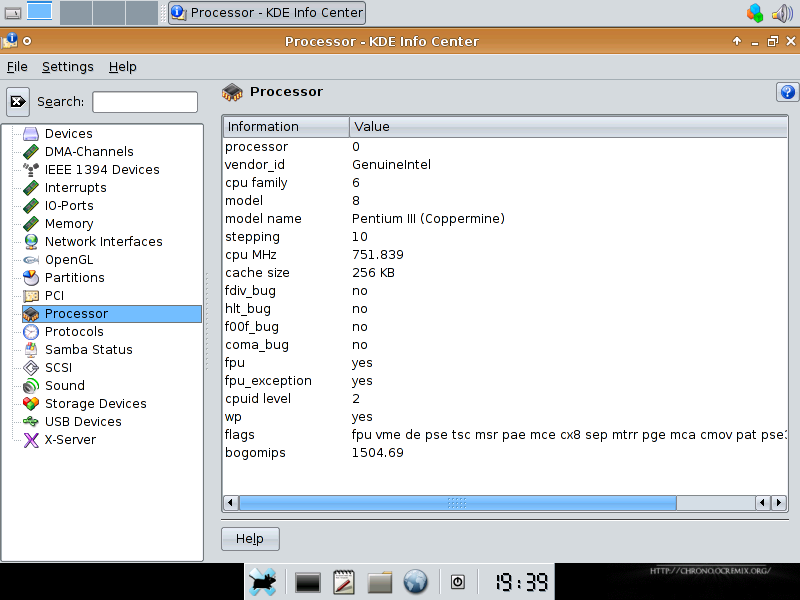Select the "flags" row label

click(x=240, y=435)
